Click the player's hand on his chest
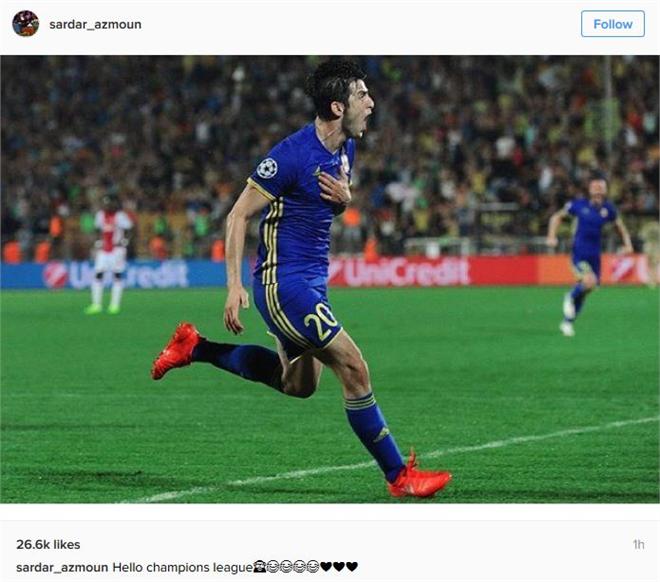The width and height of the screenshot is (660, 582). point(335,188)
